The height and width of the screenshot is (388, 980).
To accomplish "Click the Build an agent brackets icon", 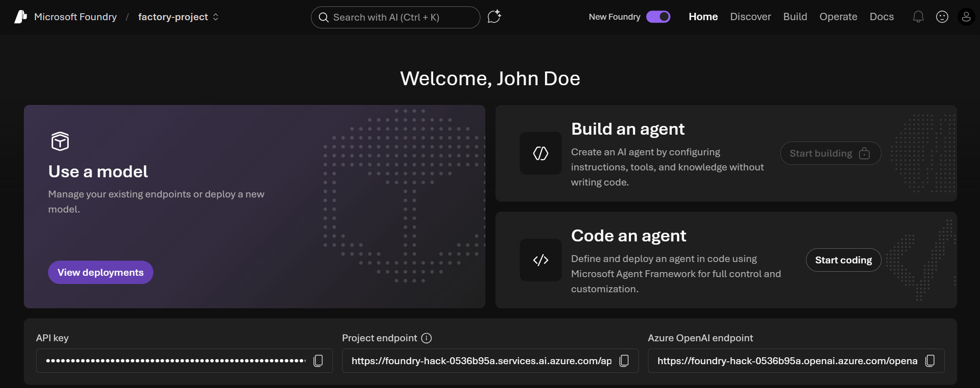I will (541, 153).
